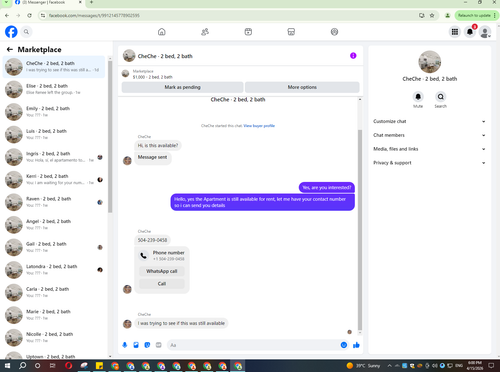Image resolution: width=500 pixels, height=372 pixels.
Task: Open the account profile menu
Action: (x=485, y=32)
